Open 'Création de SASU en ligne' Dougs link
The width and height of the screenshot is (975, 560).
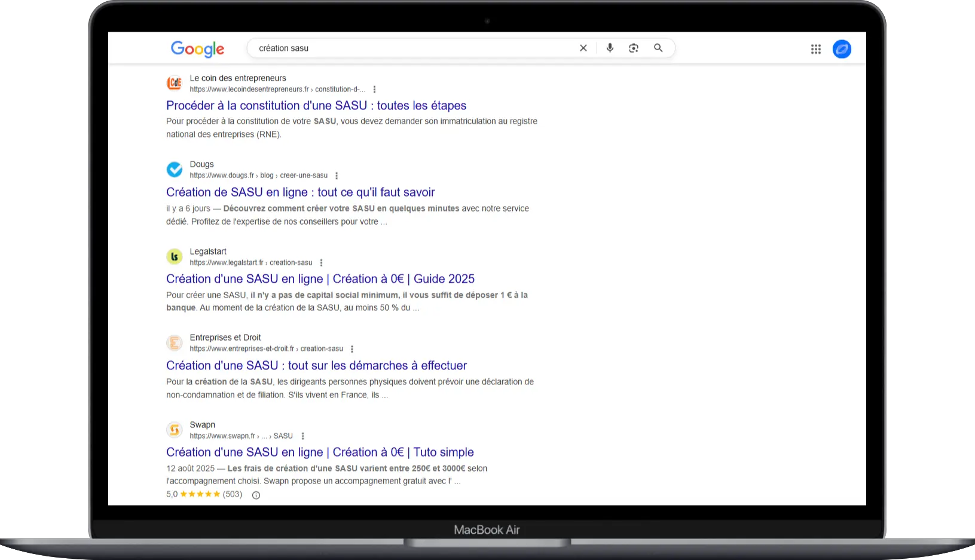click(301, 192)
